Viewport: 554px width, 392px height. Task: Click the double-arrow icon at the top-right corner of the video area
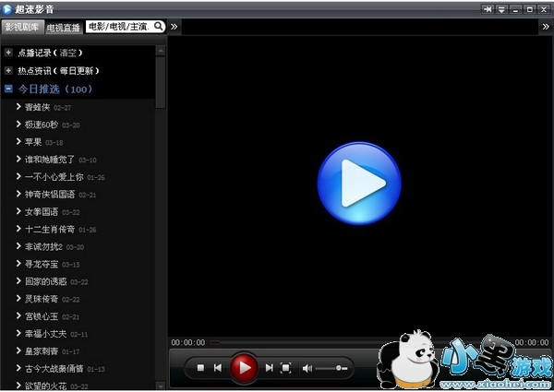coord(546,27)
